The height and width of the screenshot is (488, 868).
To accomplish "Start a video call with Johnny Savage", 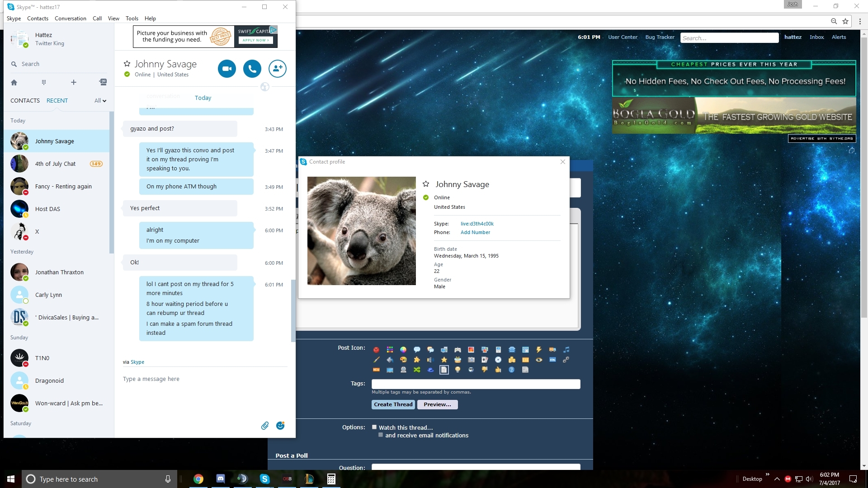I will coord(227,69).
